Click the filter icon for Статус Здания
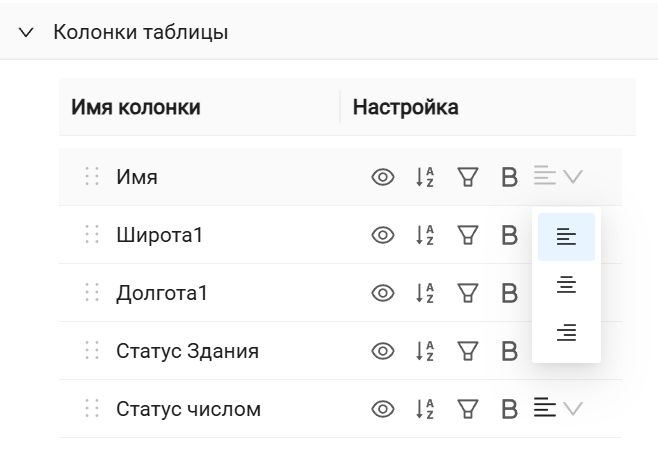 coord(466,351)
